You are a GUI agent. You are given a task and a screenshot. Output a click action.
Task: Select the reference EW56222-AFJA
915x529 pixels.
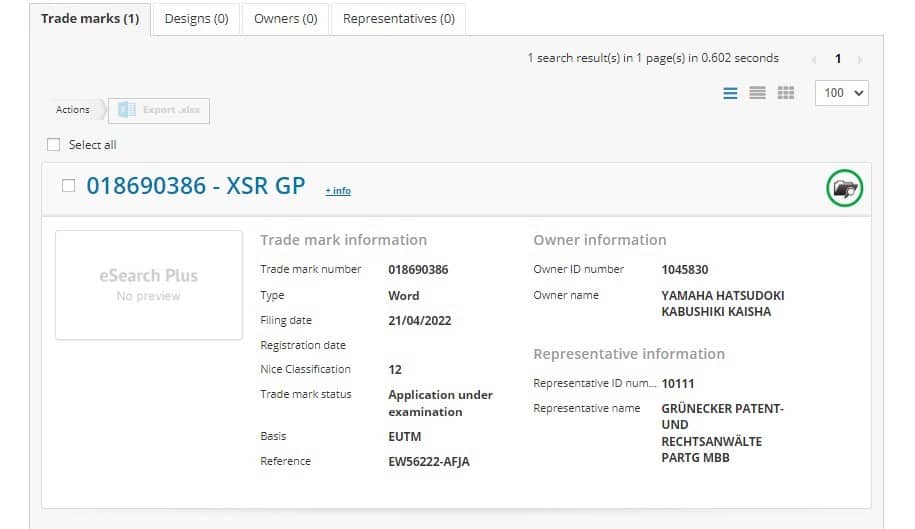click(429, 461)
